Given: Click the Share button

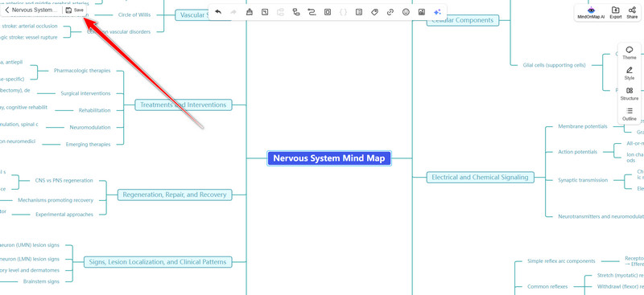Looking at the screenshot, I should click(x=632, y=13).
